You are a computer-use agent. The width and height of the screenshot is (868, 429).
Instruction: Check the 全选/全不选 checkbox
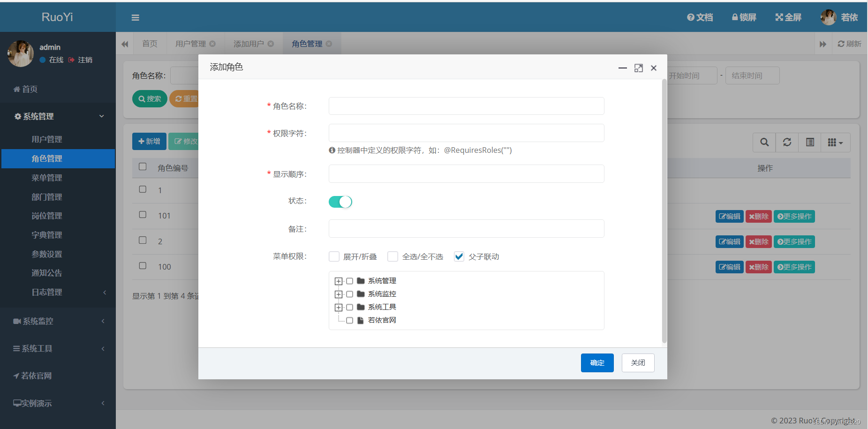tap(392, 256)
